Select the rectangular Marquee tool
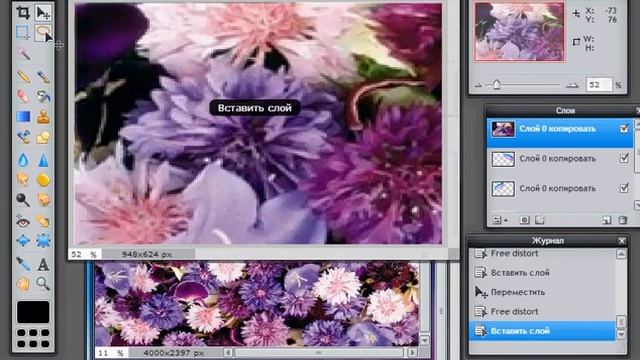 (x=23, y=33)
